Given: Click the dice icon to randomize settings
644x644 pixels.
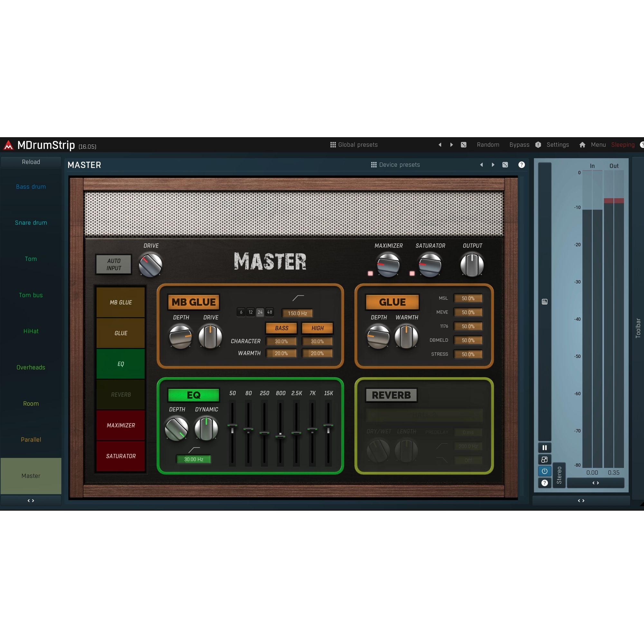Looking at the screenshot, I should pyautogui.click(x=464, y=145).
